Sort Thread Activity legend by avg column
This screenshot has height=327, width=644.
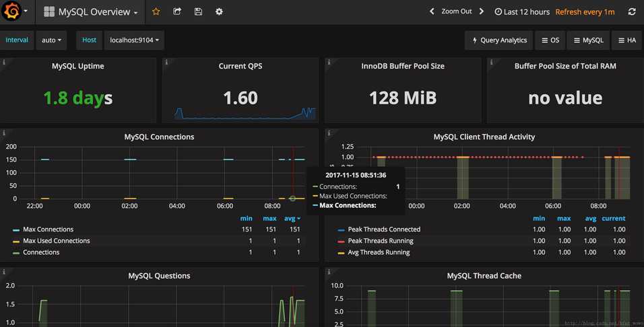pyautogui.click(x=591, y=218)
